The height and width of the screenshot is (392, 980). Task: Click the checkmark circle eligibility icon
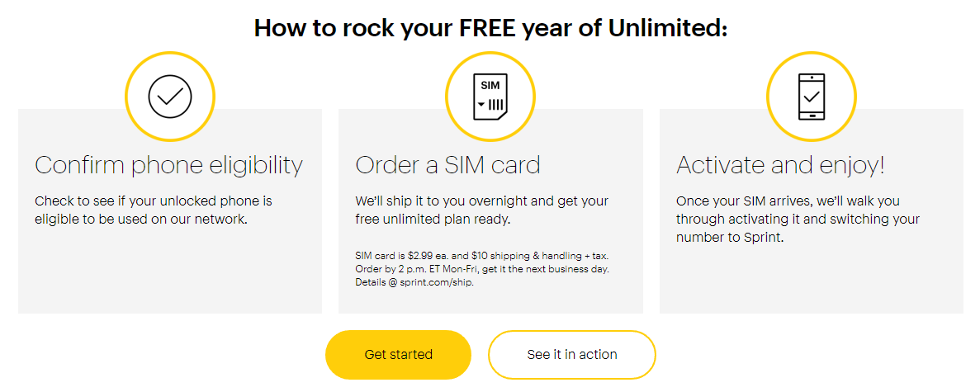170,97
